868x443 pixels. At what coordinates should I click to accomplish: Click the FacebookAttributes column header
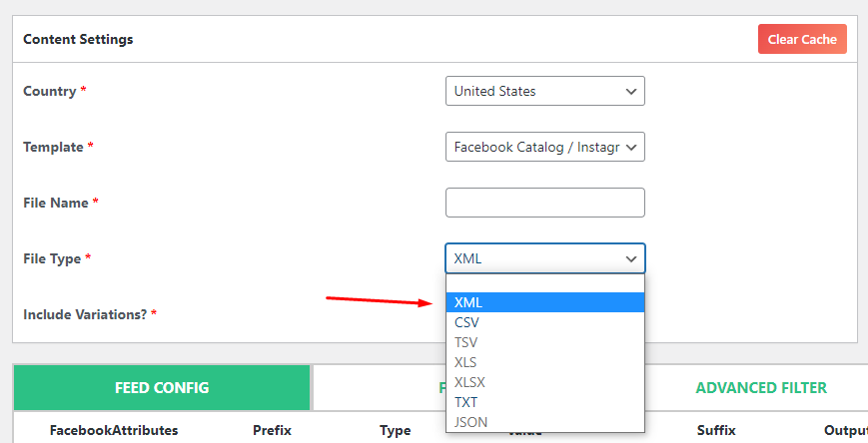(114, 431)
